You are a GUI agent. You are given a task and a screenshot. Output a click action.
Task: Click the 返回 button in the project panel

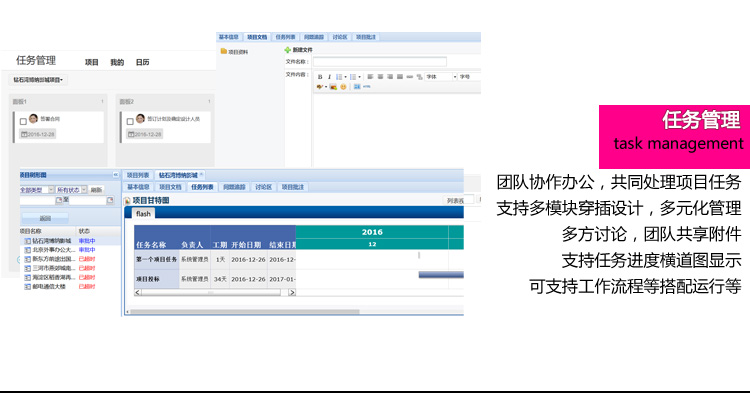tap(45, 218)
